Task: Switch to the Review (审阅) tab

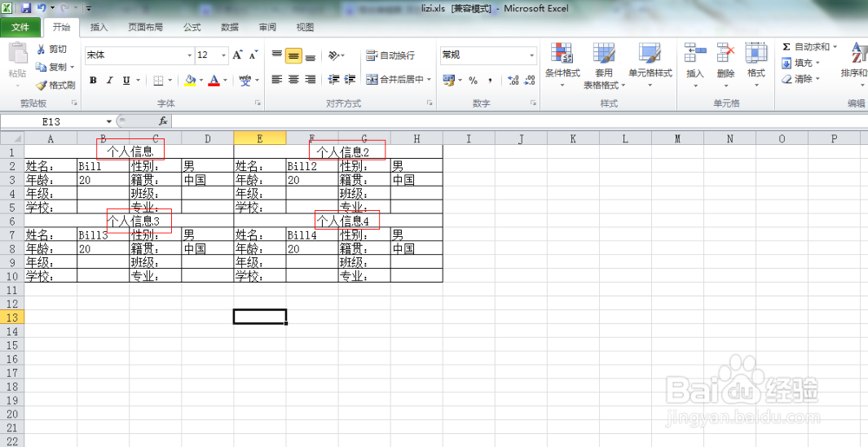Action: (x=267, y=27)
